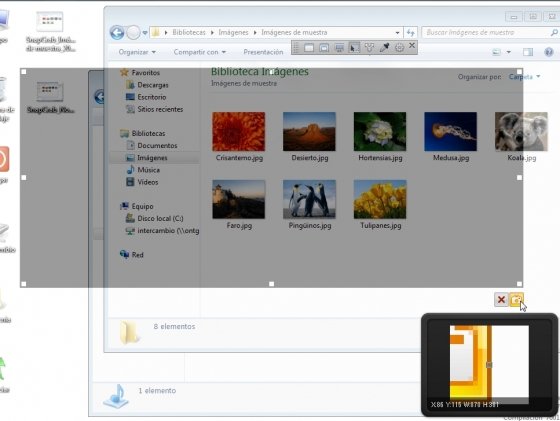560x421 pixels.
Task: Click Bibliotecas breadcrumb in address bar
Action: tap(189, 32)
